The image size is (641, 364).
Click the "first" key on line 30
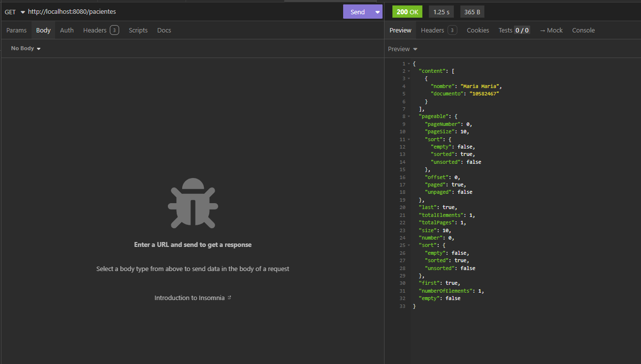(x=429, y=283)
